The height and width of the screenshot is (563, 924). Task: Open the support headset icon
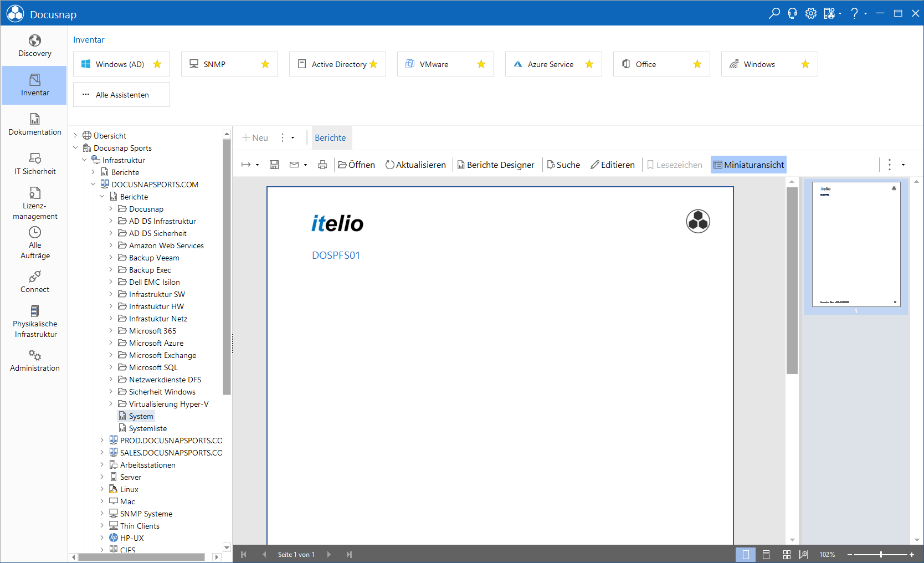(792, 13)
